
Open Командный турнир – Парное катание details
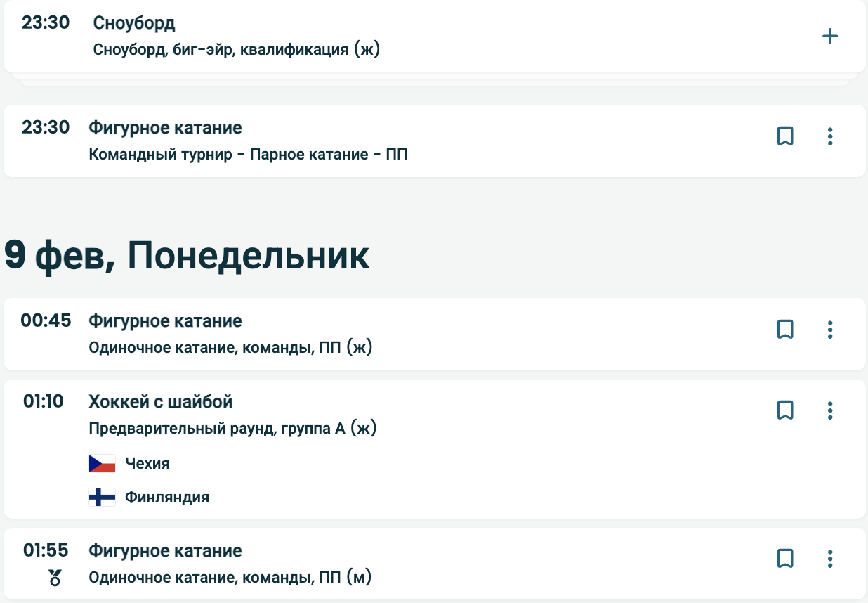click(x=248, y=155)
